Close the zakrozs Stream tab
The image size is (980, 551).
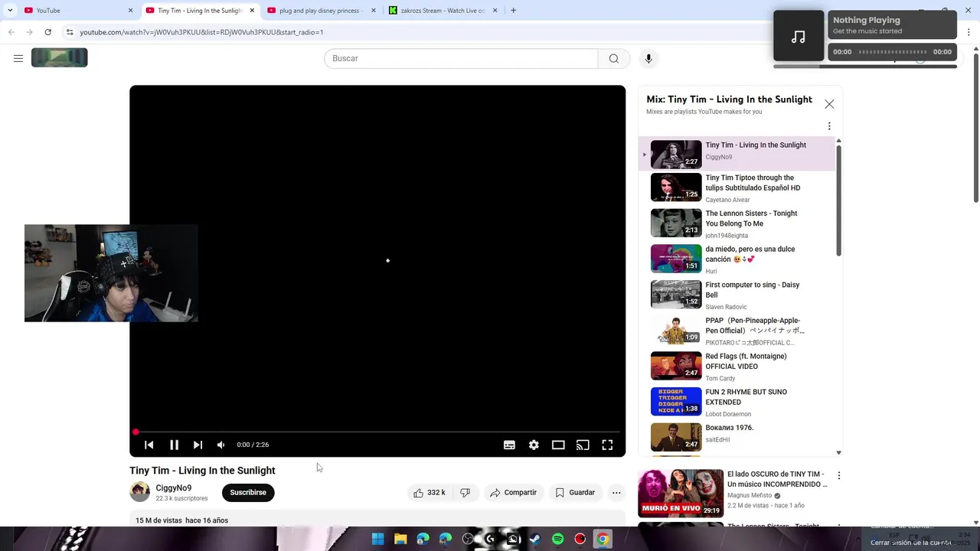[495, 11]
